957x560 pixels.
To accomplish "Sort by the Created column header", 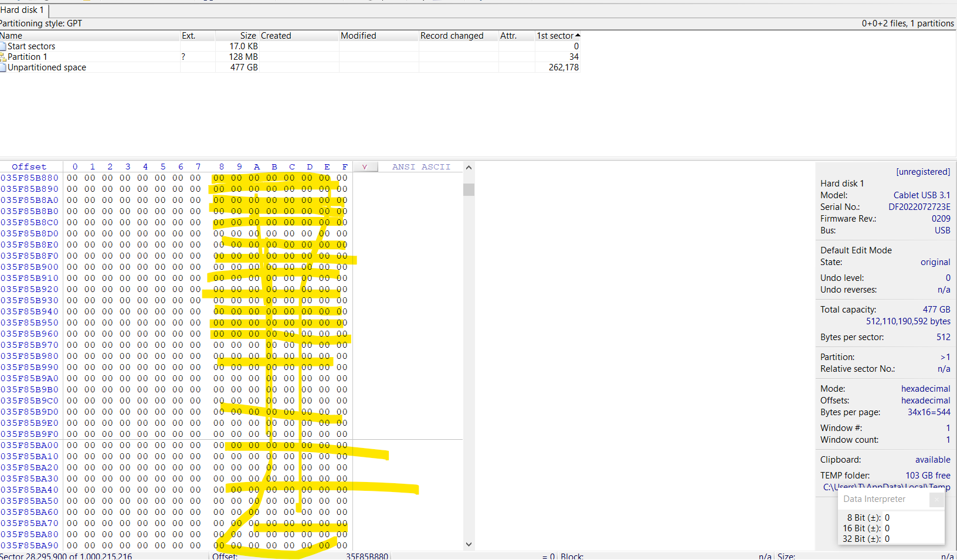I will (x=299, y=36).
